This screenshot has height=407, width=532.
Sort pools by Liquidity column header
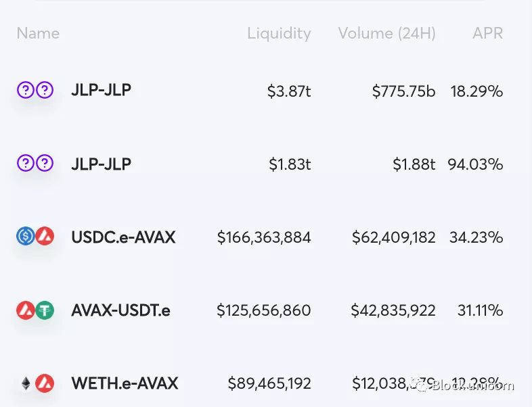279,34
